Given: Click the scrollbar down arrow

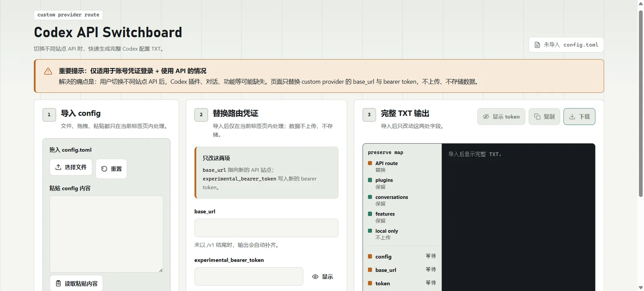Looking at the screenshot, I should pyautogui.click(x=641, y=287).
